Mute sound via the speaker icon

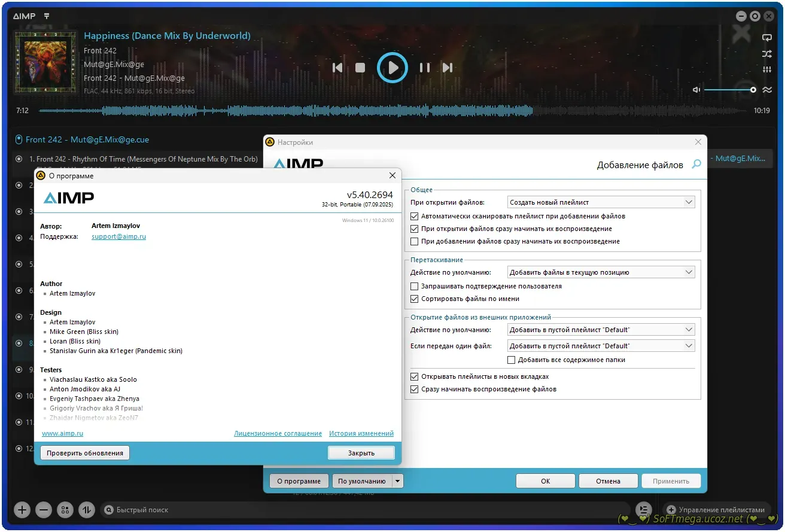696,90
